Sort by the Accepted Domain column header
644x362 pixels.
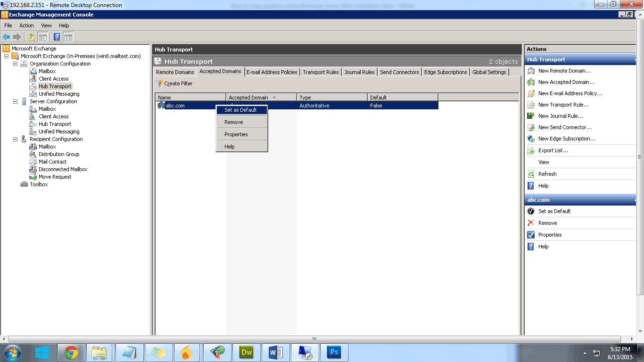click(x=262, y=98)
